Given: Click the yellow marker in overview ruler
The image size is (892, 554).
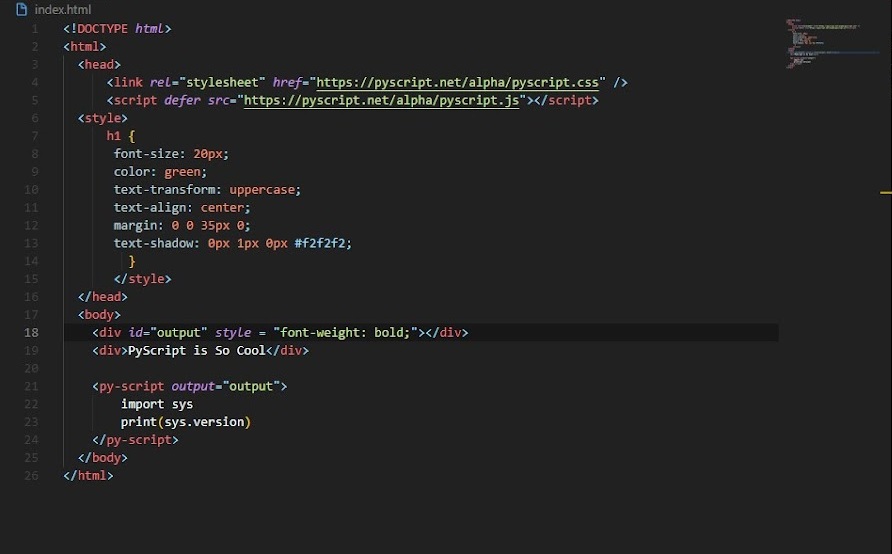Looking at the screenshot, I should 885,193.
